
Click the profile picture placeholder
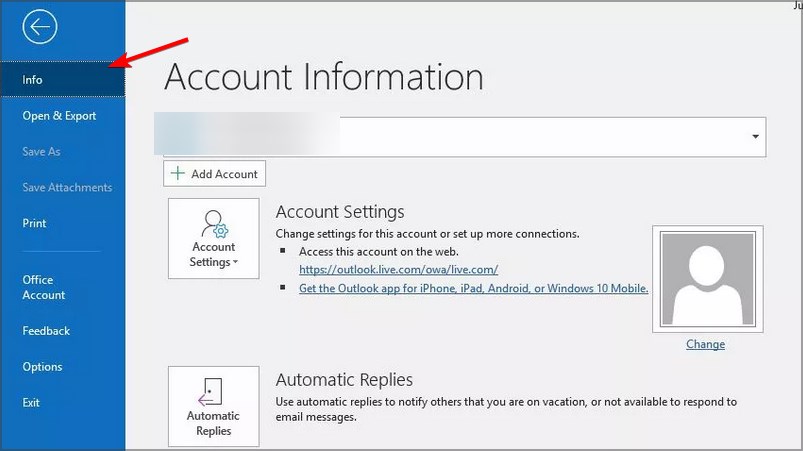[x=708, y=279]
